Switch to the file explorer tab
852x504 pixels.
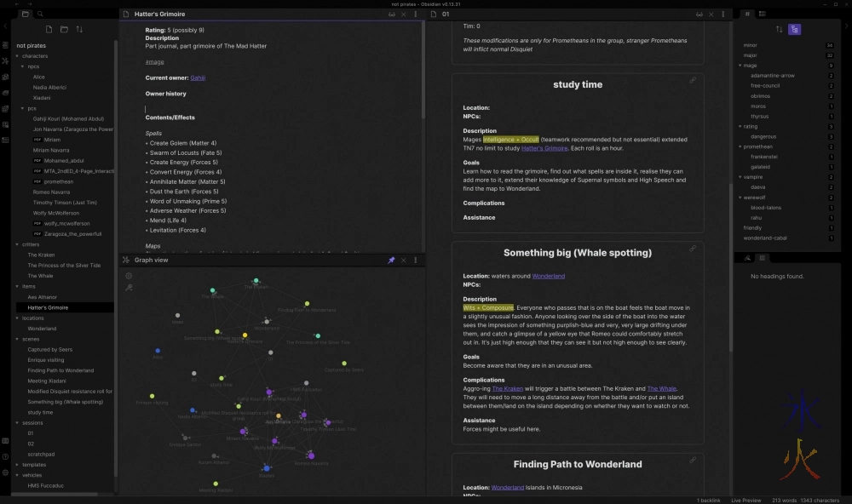25,14
